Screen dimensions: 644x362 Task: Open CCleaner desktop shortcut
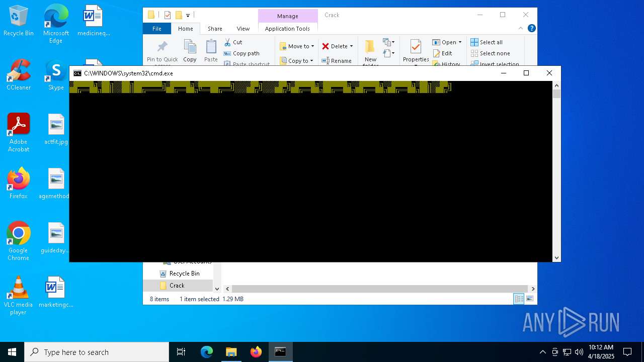tap(19, 75)
